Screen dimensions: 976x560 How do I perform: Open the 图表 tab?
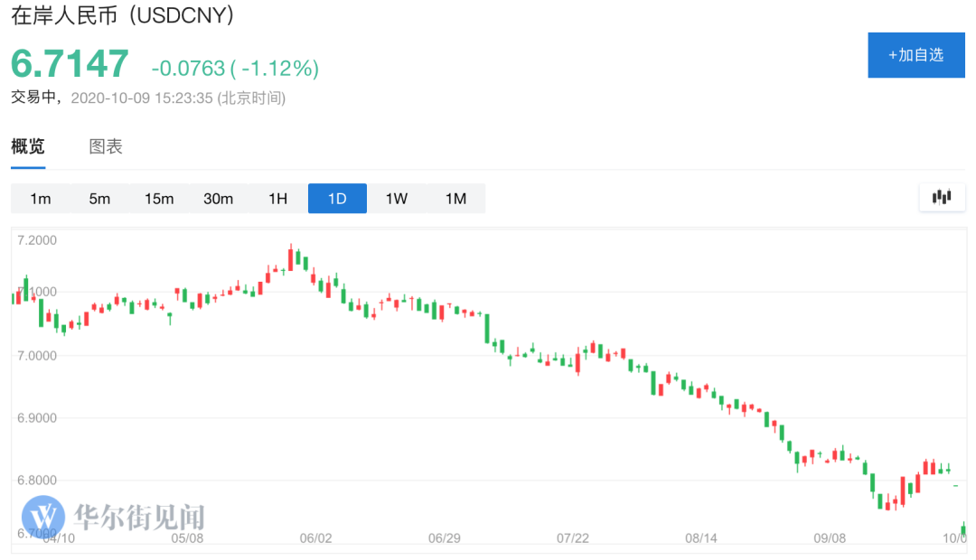pyautogui.click(x=106, y=146)
